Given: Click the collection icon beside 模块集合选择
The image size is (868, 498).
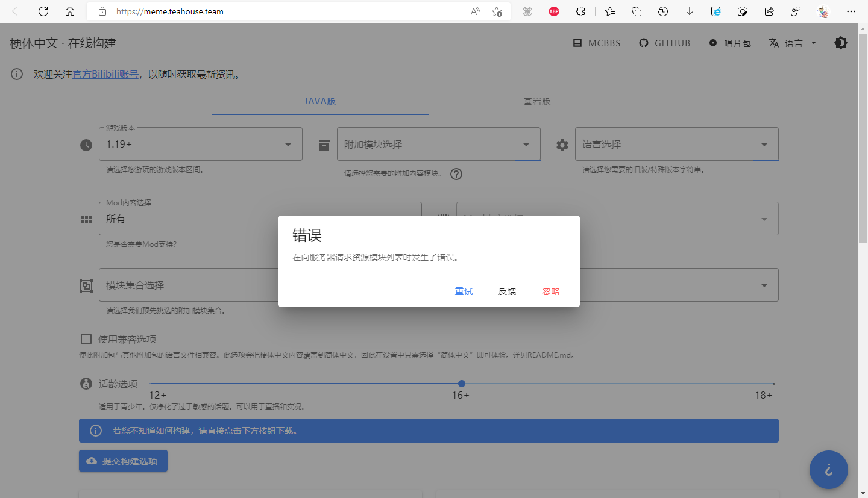Looking at the screenshot, I should coord(86,286).
